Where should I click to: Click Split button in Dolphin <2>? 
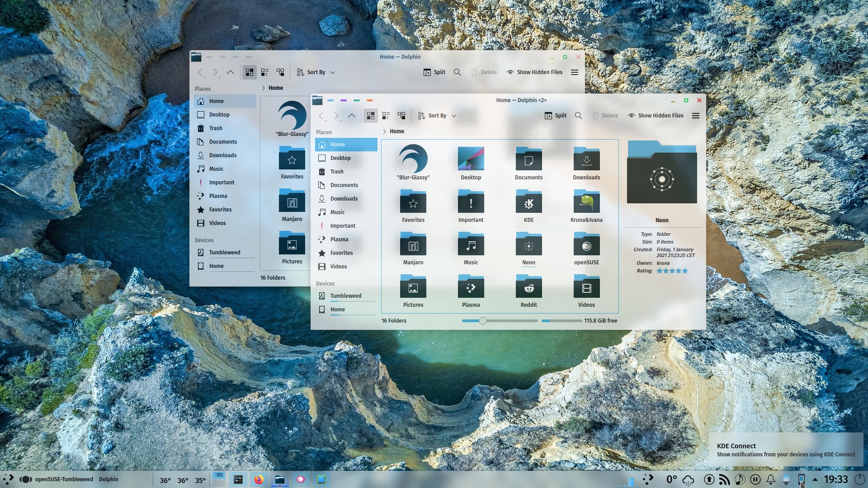556,116
